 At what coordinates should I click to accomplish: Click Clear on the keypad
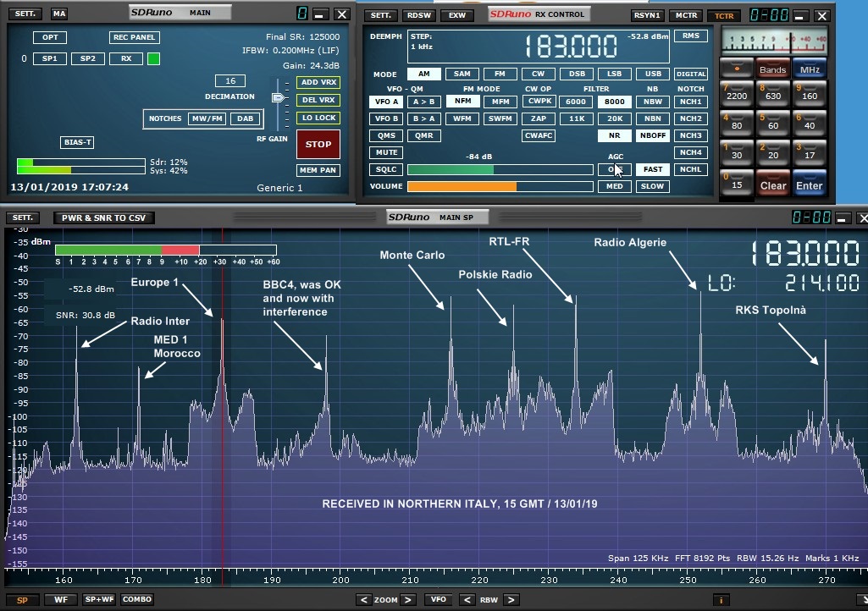[773, 184]
